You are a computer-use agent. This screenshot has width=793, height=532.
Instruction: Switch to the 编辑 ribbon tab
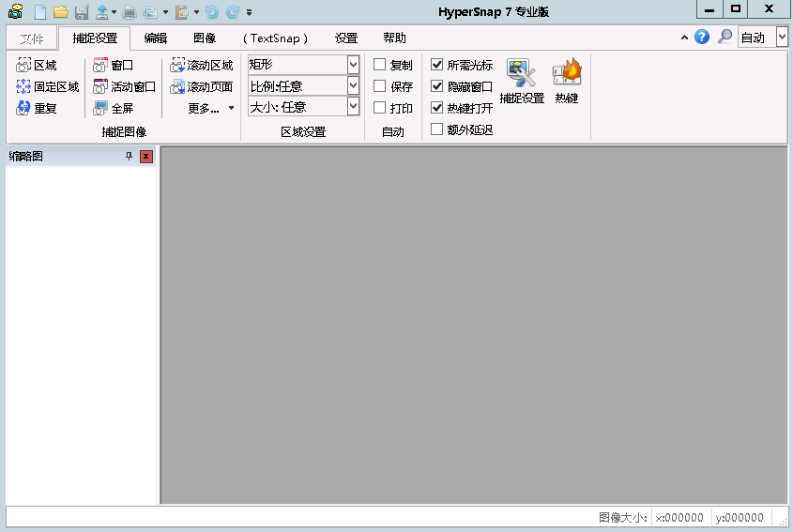(x=155, y=38)
